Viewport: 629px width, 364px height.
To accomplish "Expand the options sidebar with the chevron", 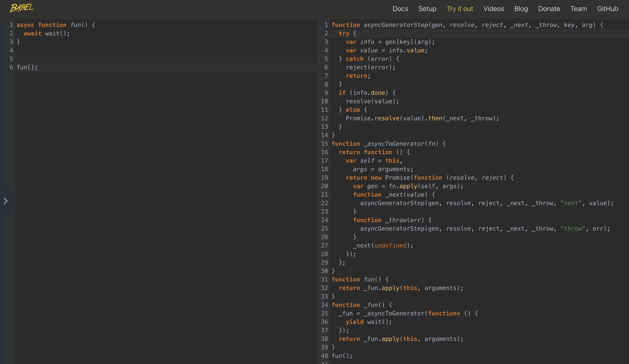I will coord(6,201).
